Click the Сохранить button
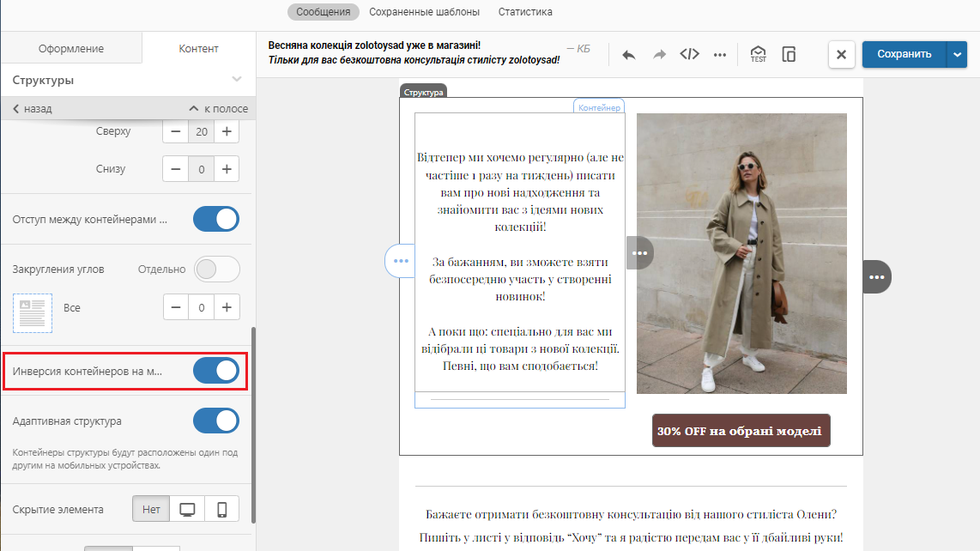Viewport: 980px width, 551px height. tap(904, 54)
